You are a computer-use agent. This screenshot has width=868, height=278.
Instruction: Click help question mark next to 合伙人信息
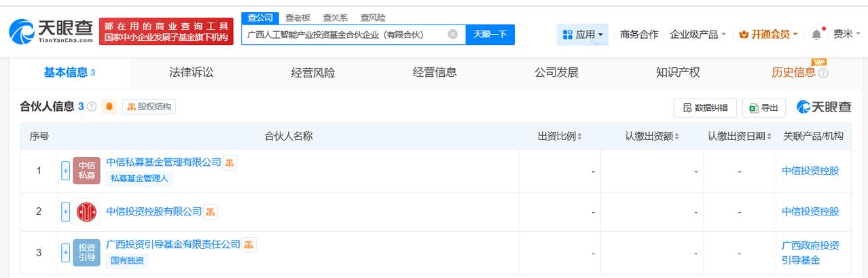pyautogui.click(x=92, y=107)
